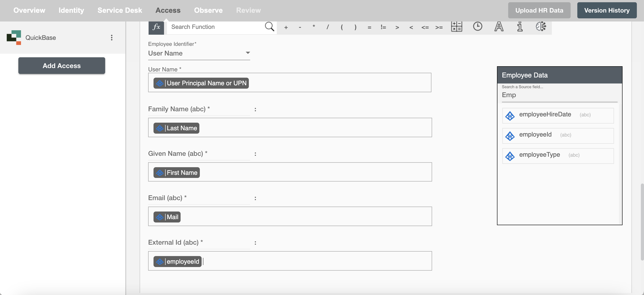The width and height of the screenshot is (644, 295).
Task: Click the equality operator icon
Action: point(369,27)
